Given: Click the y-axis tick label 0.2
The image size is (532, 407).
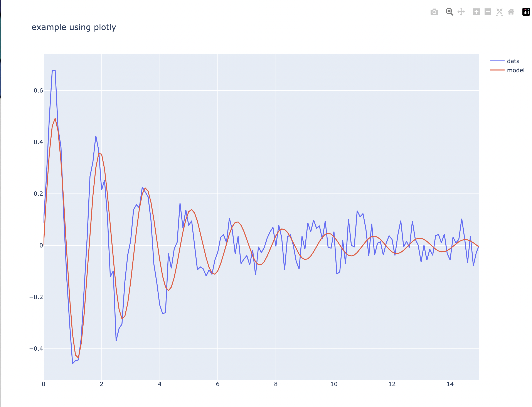Looking at the screenshot, I should click(38, 194).
